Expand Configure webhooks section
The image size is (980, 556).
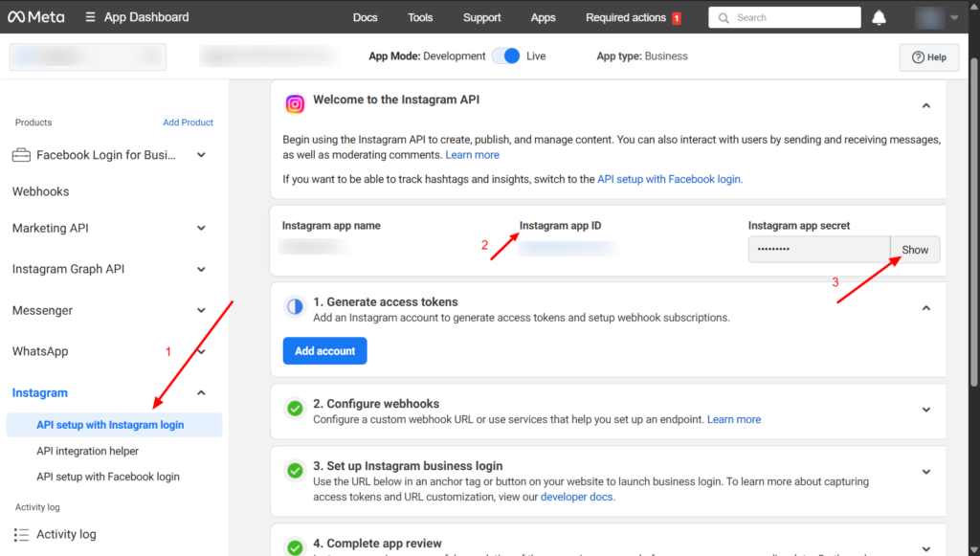click(926, 410)
